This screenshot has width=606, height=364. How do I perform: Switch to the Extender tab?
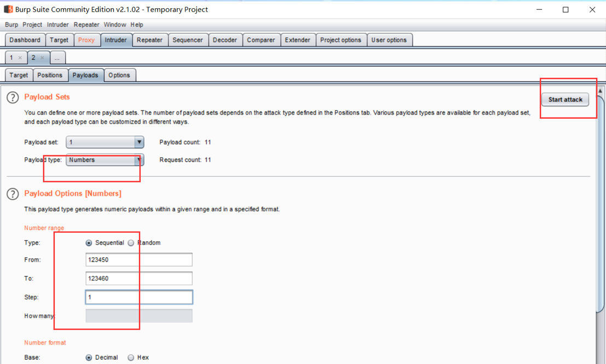pos(298,40)
